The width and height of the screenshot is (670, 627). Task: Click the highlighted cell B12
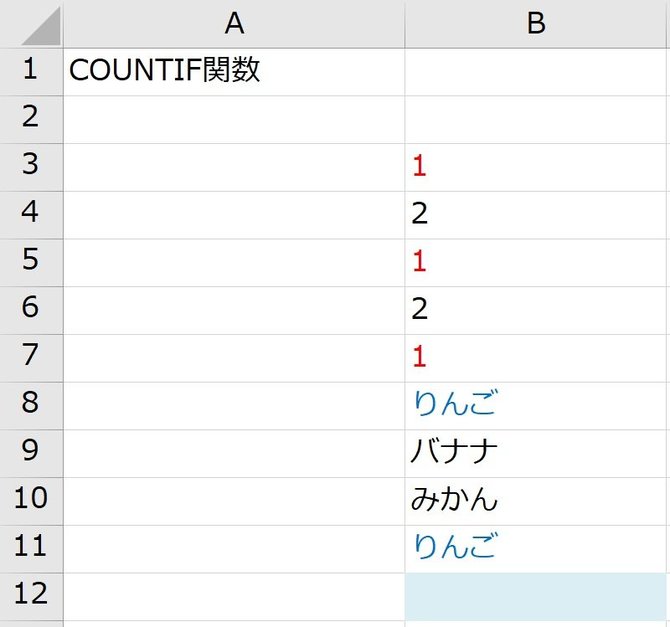[x=535, y=597]
